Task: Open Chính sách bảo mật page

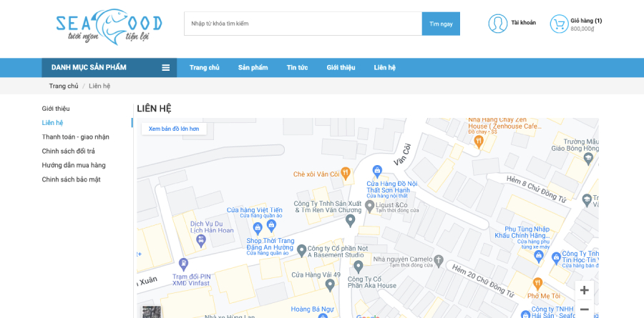Action: pos(71,179)
